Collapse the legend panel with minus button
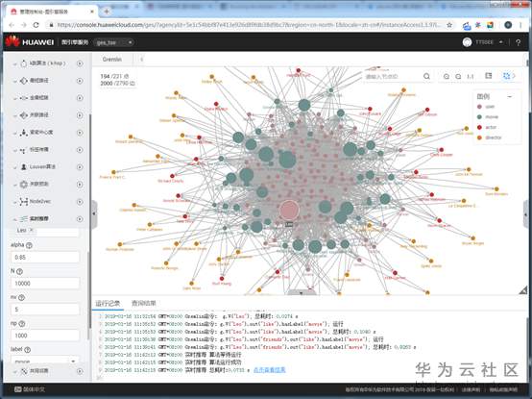532x399 pixels. [x=509, y=97]
